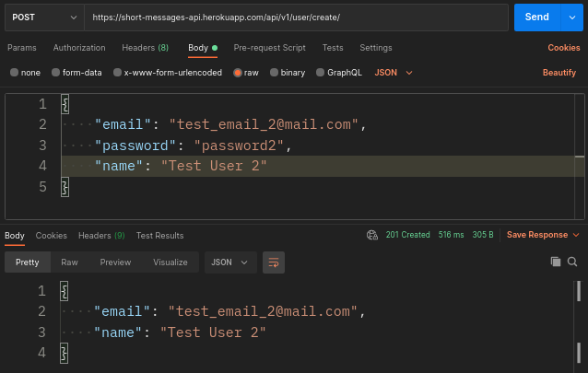The width and height of the screenshot is (588, 373).
Task: Switch to the Tests tab
Action: coord(333,48)
